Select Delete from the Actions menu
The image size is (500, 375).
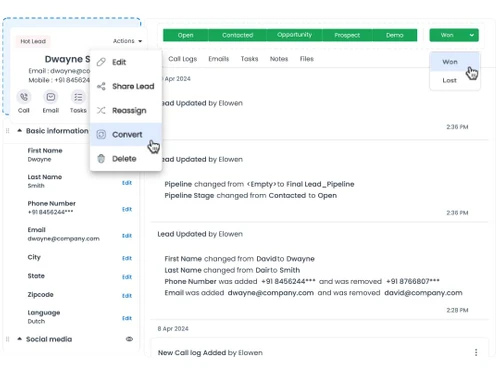[126, 159]
